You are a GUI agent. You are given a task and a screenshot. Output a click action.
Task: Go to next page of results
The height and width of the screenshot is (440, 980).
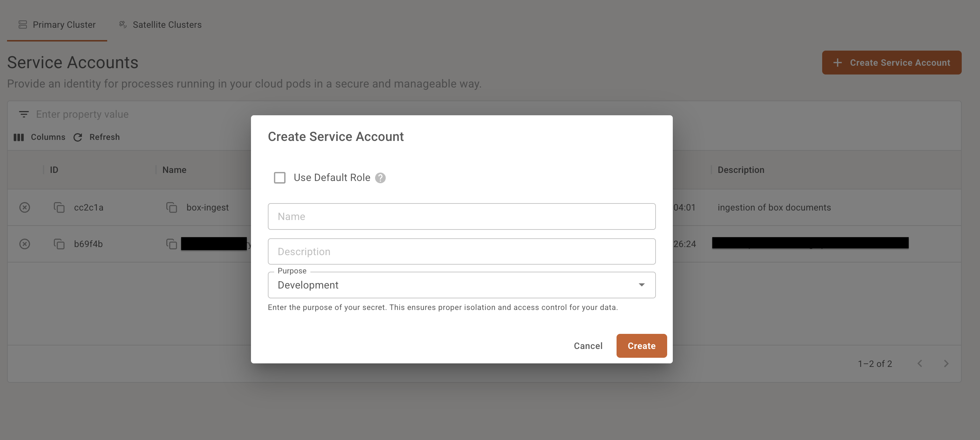coord(946,363)
